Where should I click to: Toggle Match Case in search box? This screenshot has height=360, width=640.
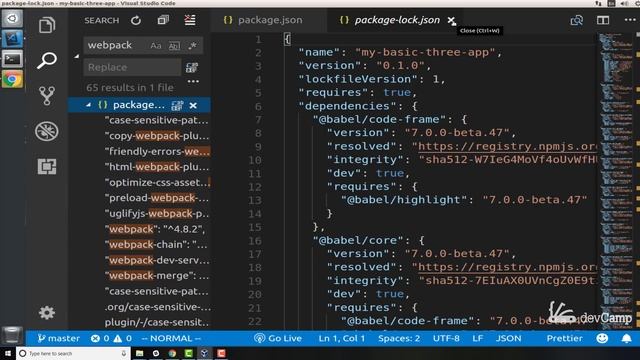[156, 46]
